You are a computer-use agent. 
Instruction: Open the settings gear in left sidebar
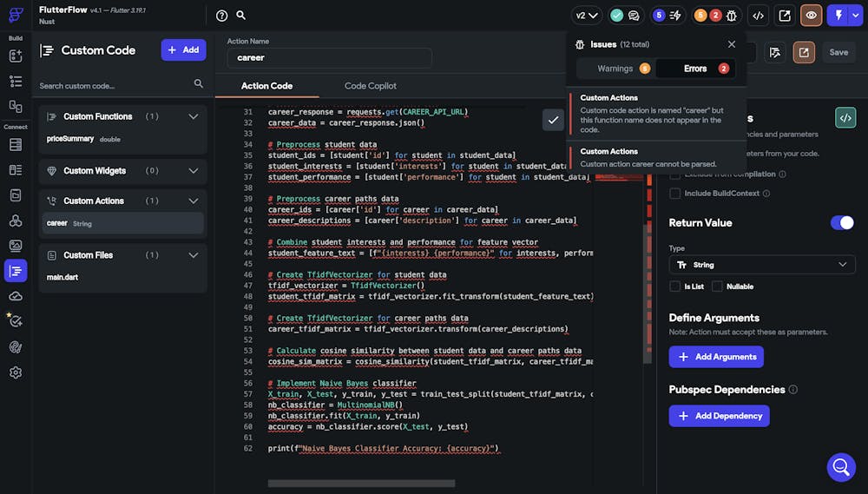16,372
